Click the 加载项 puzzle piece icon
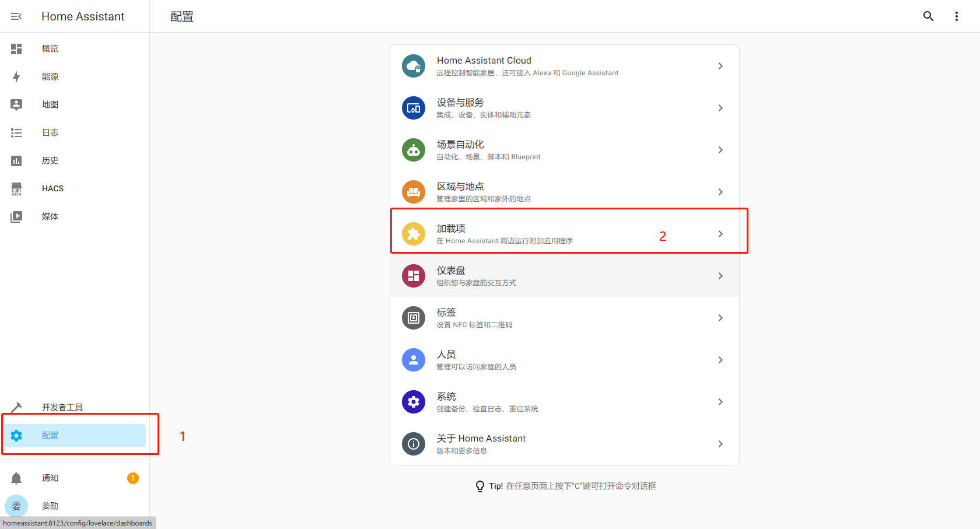 (414, 234)
